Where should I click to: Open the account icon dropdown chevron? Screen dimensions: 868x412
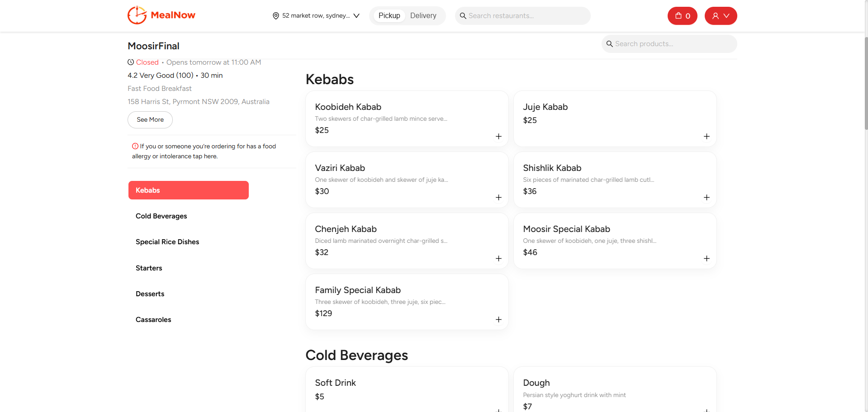pos(727,15)
